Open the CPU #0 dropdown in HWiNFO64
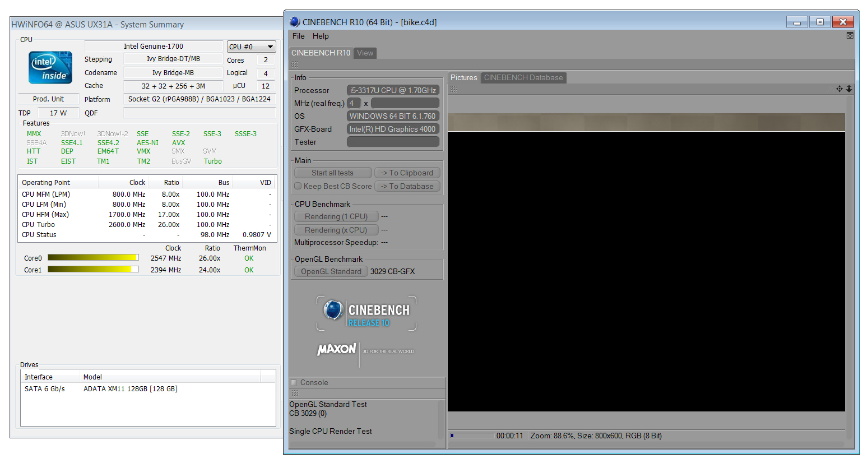The width and height of the screenshot is (868, 463). click(251, 47)
